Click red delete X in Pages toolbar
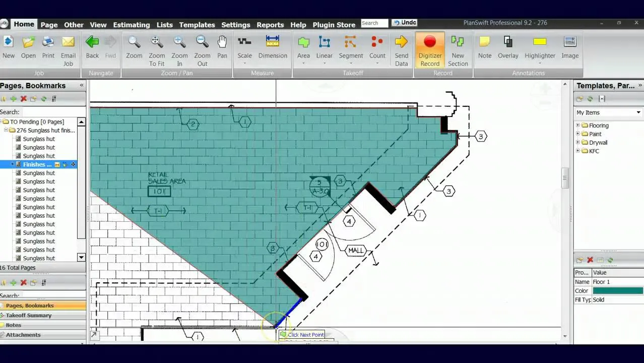 coord(23,99)
